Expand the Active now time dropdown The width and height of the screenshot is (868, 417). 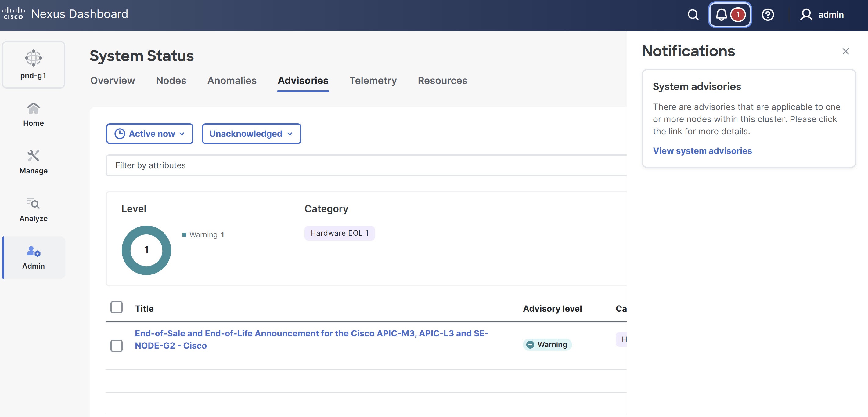[x=149, y=134]
